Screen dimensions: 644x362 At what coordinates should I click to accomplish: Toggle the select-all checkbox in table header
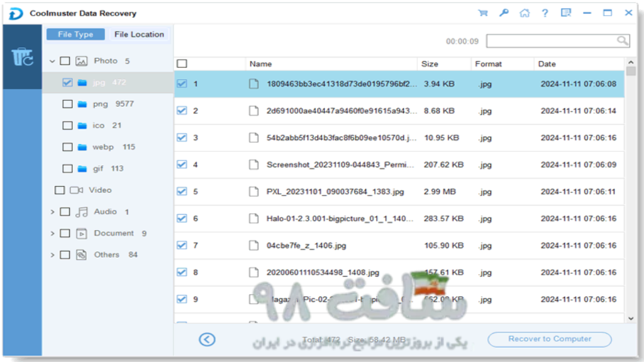(182, 63)
